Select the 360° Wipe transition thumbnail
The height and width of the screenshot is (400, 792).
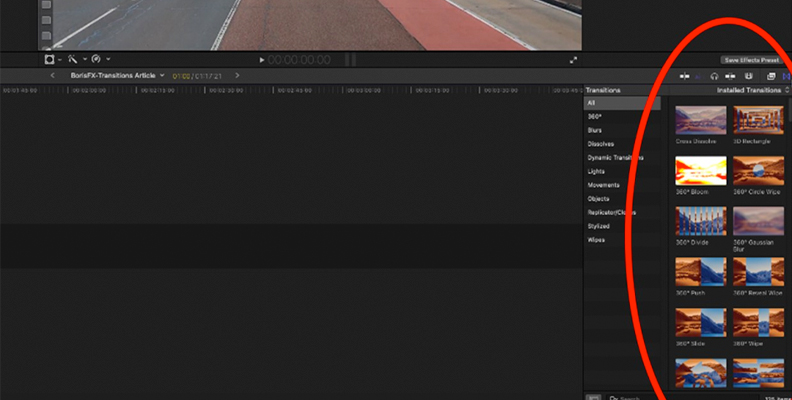coord(758,322)
